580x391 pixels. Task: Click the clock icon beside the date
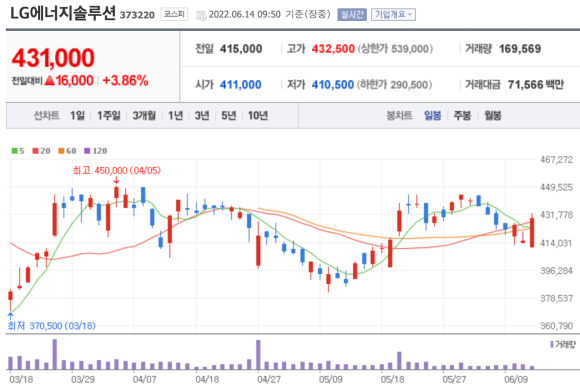coord(201,16)
